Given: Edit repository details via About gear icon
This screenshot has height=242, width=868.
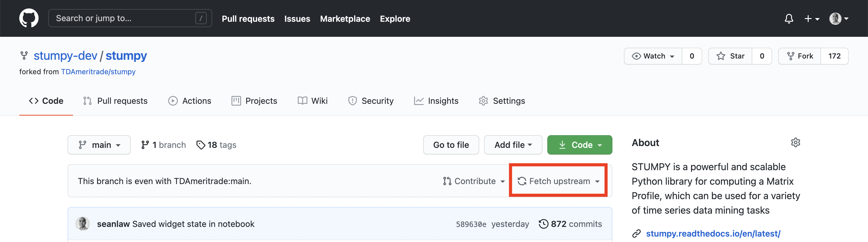Looking at the screenshot, I should [x=795, y=142].
